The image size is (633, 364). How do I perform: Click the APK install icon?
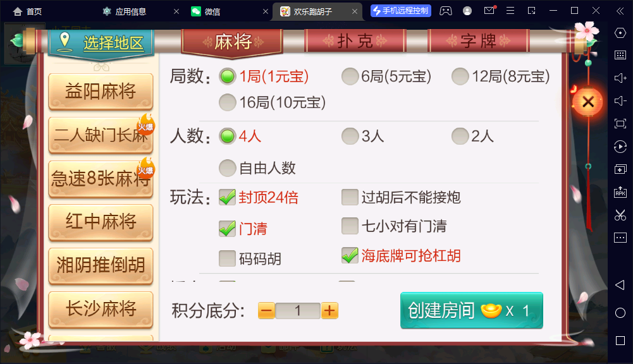pyautogui.click(x=620, y=192)
